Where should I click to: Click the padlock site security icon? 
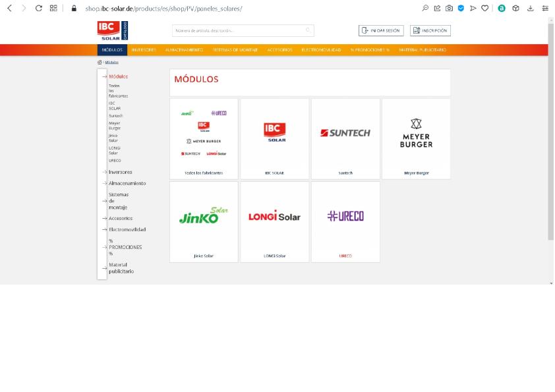[x=74, y=8]
